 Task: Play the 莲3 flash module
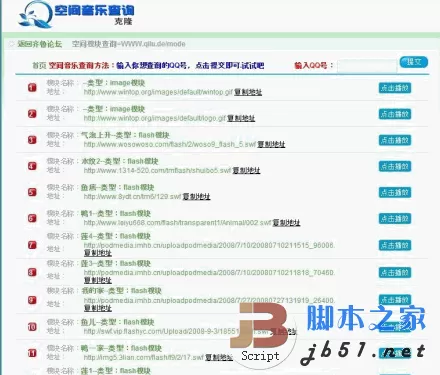(395, 273)
